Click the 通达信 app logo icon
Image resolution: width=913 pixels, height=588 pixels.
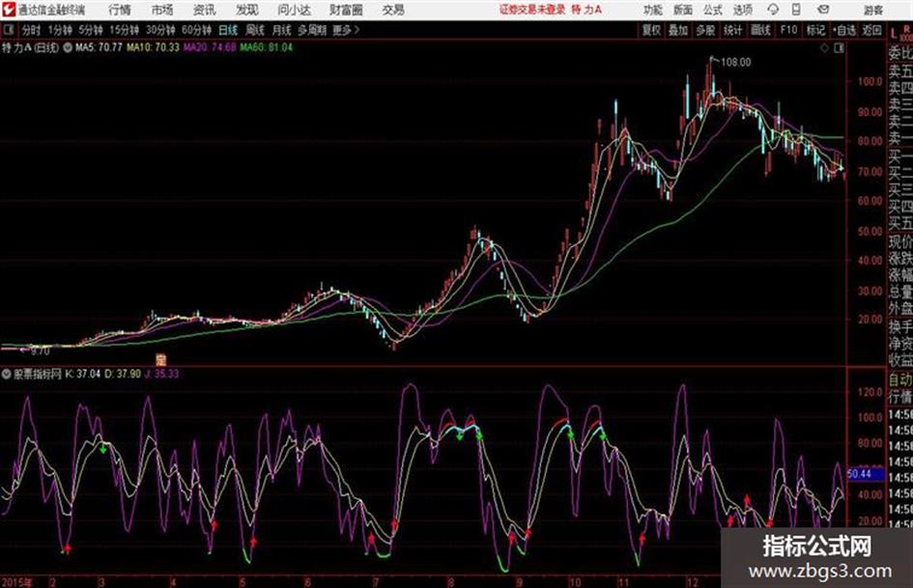(x=8, y=10)
